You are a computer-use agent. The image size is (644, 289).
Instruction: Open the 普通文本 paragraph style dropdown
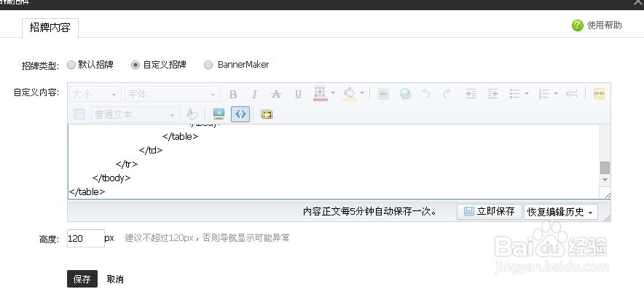click(135, 114)
